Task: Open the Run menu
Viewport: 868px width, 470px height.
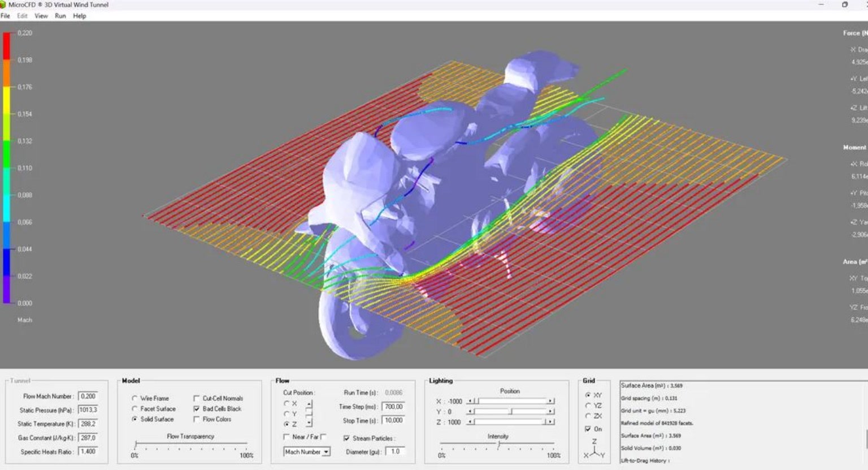Action: (x=60, y=16)
